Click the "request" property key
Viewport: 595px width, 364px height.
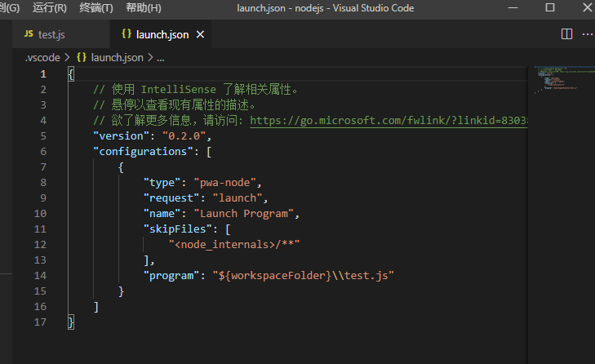(x=171, y=198)
